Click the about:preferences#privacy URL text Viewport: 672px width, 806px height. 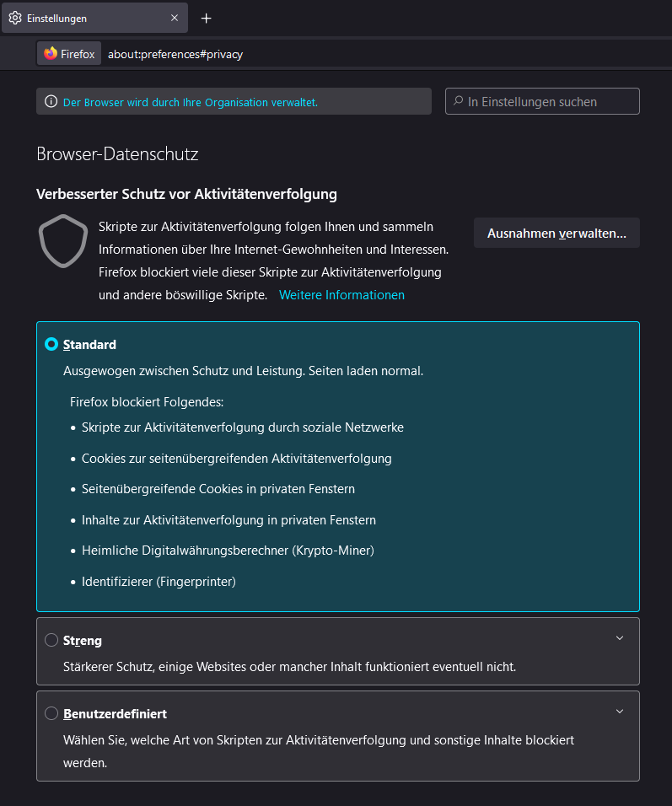[175, 53]
